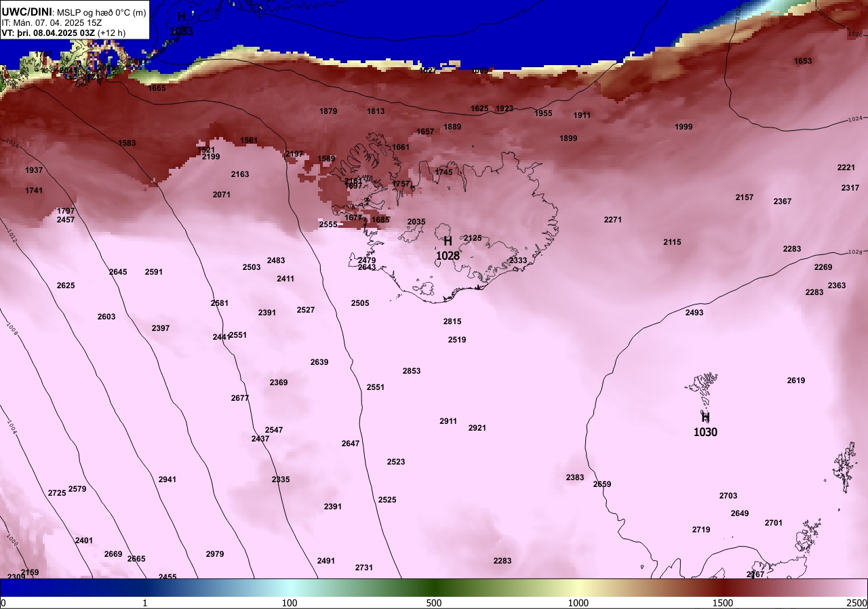The height and width of the screenshot is (609, 868).
Task: Click the height value 2035 in Iceland
Action: 416,222
